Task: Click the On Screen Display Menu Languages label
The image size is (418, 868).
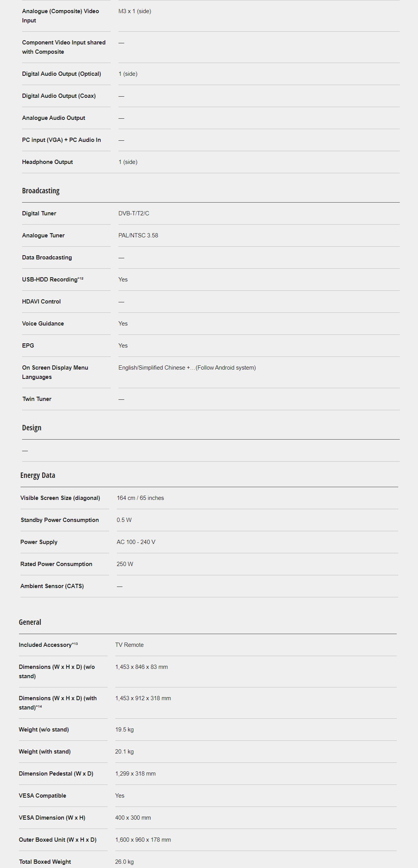Action: tap(55, 372)
